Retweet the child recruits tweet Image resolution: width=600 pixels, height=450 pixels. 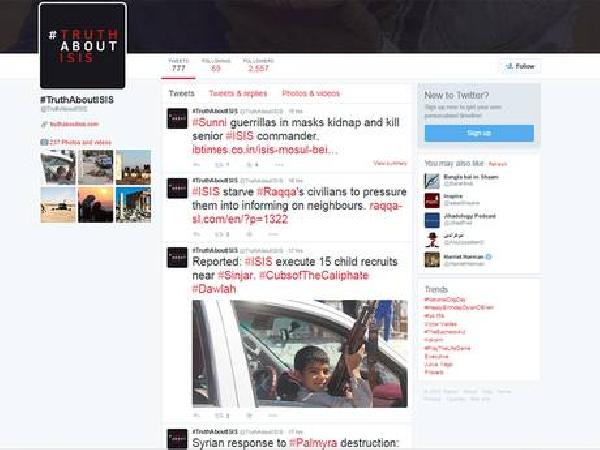(222, 415)
